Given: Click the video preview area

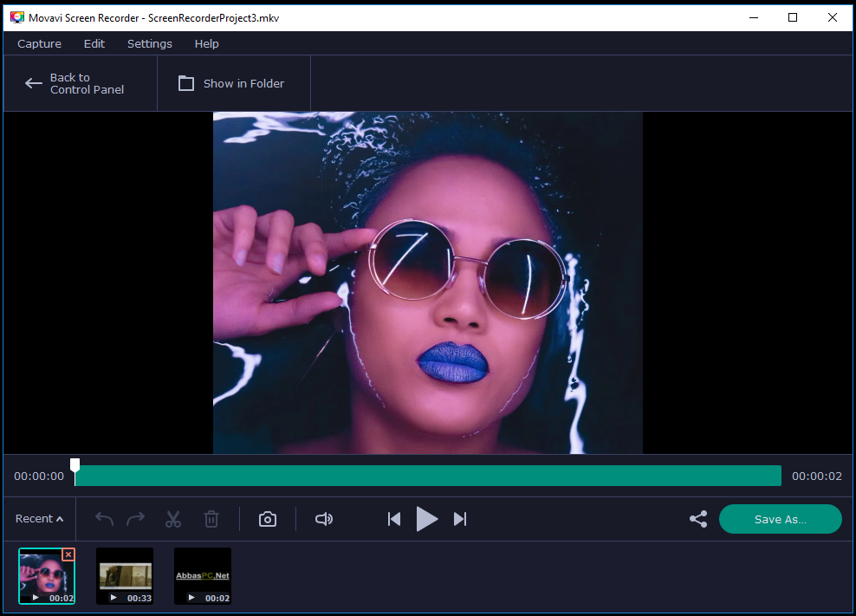Looking at the screenshot, I should coord(428,283).
